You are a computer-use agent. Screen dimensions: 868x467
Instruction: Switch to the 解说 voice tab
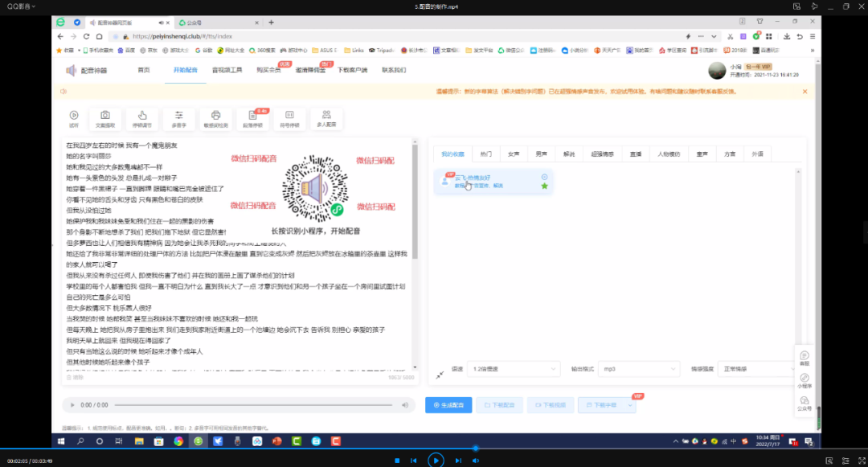(x=569, y=154)
